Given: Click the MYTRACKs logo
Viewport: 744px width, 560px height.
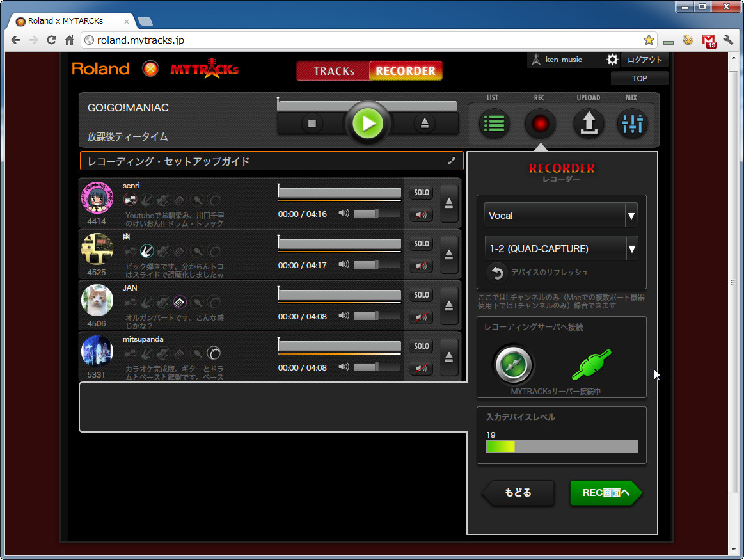Looking at the screenshot, I should [x=205, y=69].
